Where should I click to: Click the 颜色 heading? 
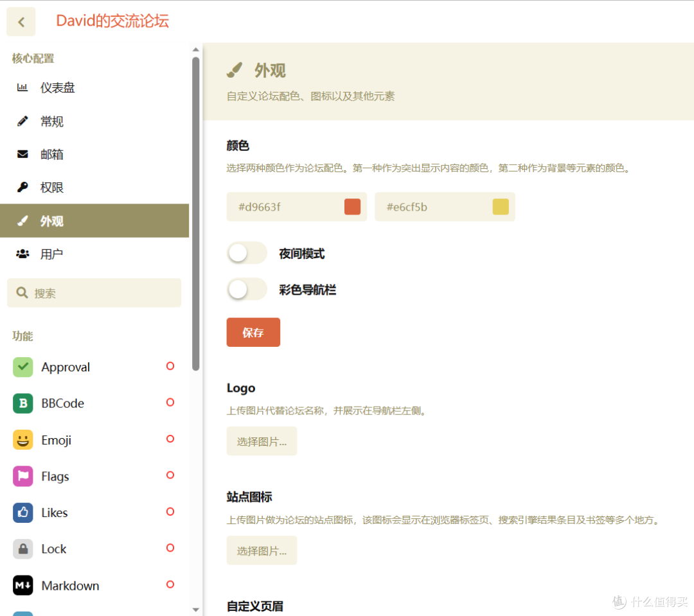[238, 146]
